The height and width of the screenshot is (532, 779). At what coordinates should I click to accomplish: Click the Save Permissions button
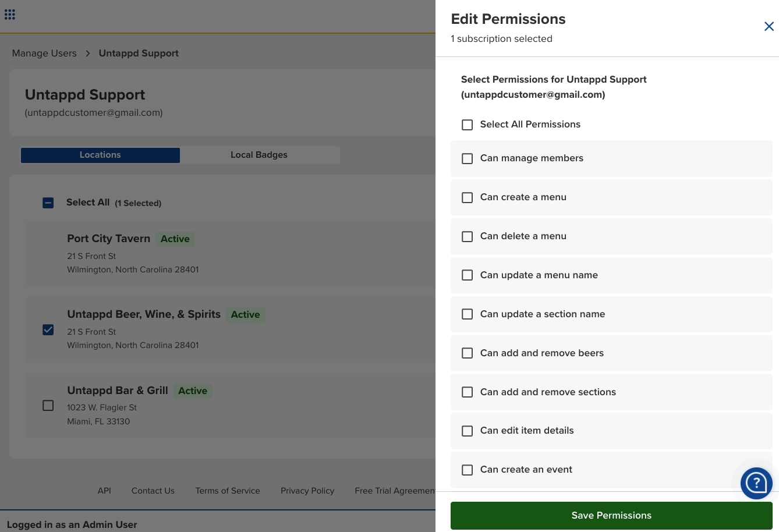611,516
